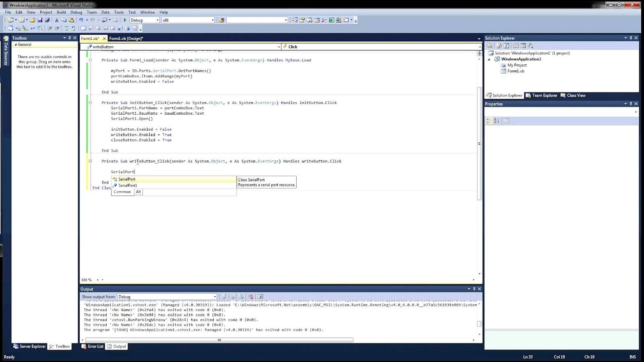
Task: Click the New Project toolbar icon
Action: click(10, 20)
